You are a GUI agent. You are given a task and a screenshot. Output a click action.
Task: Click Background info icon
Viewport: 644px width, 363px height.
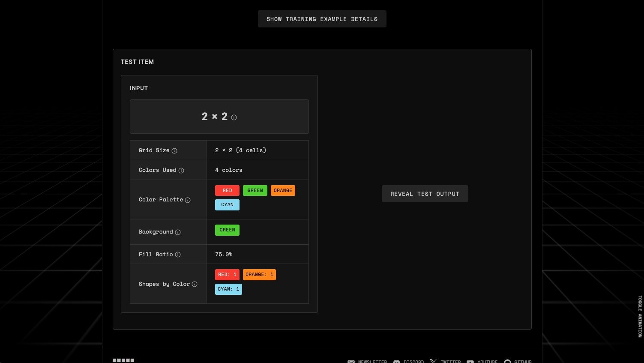tap(178, 232)
